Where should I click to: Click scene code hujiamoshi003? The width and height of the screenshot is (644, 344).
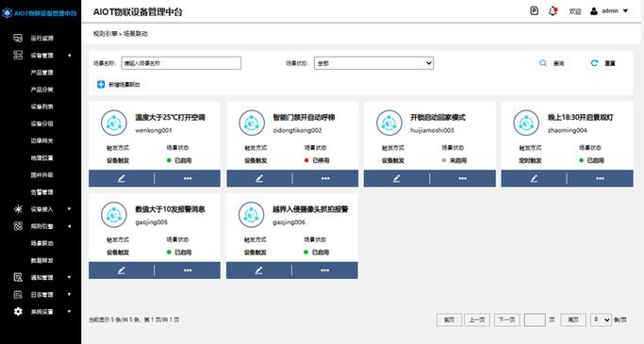(x=432, y=131)
